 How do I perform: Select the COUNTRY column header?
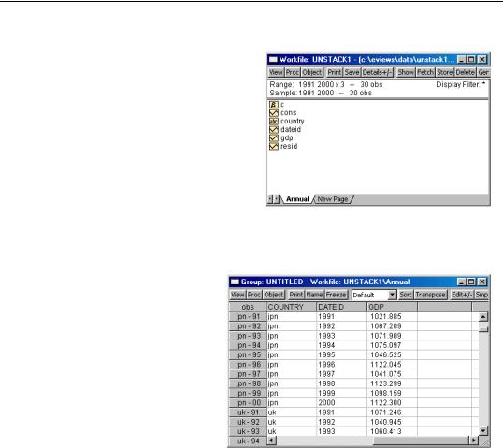click(x=292, y=307)
